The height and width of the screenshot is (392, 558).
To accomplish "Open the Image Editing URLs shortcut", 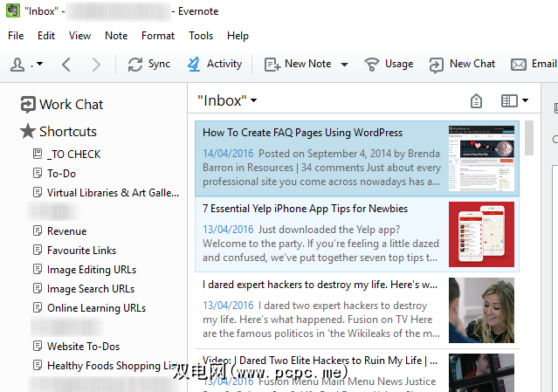I will coord(85,269).
